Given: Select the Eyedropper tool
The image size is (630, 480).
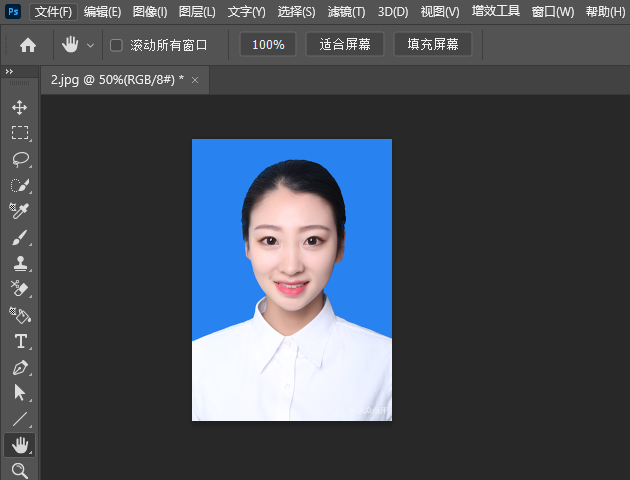Looking at the screenshot, I should point(19,211).
